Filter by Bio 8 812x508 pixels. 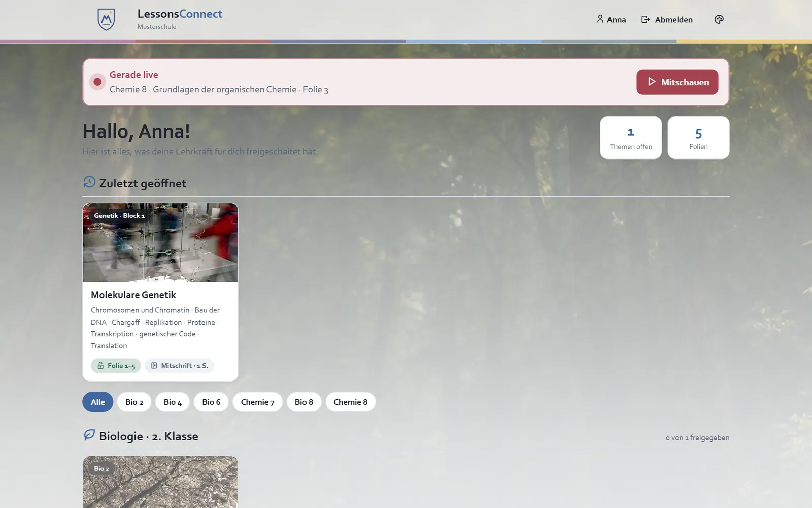[x=304, y=402]
